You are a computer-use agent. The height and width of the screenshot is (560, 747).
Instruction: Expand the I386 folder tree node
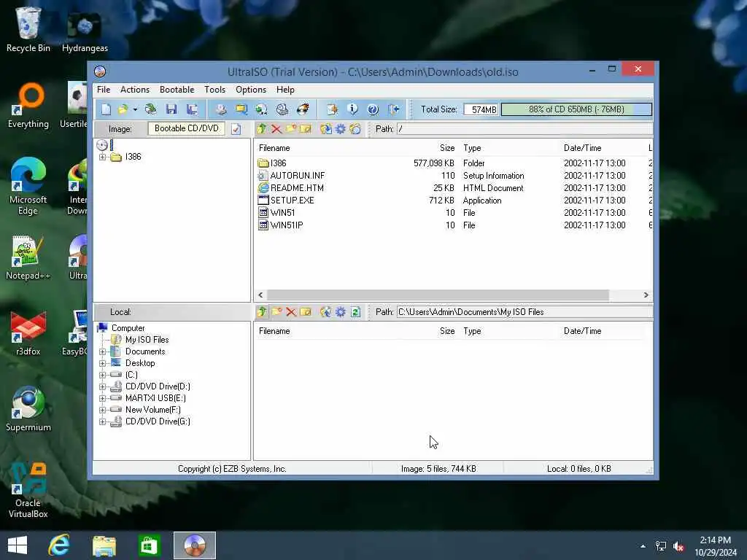[102, 157]
